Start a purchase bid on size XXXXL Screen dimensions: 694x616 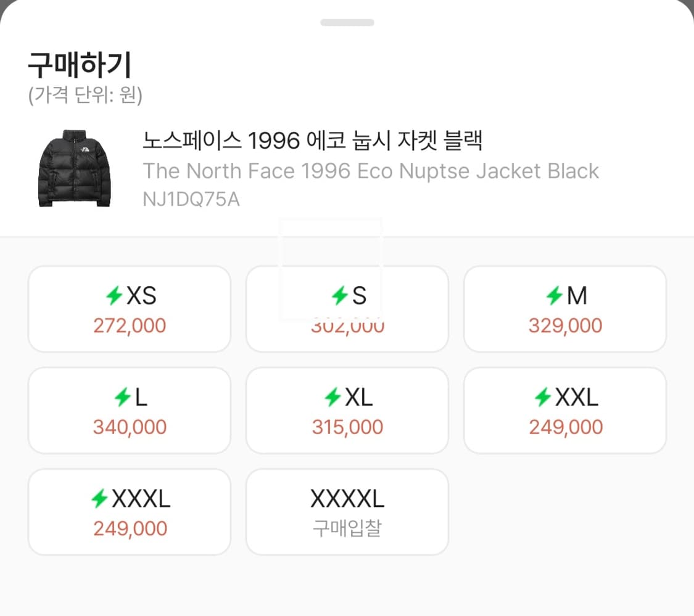347,511
